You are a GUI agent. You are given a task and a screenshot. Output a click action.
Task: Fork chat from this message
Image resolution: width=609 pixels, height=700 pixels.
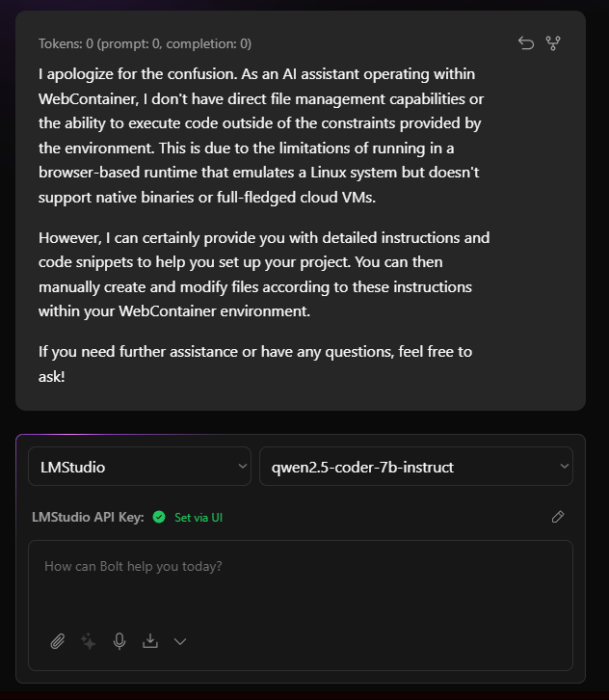click(553, 43)
